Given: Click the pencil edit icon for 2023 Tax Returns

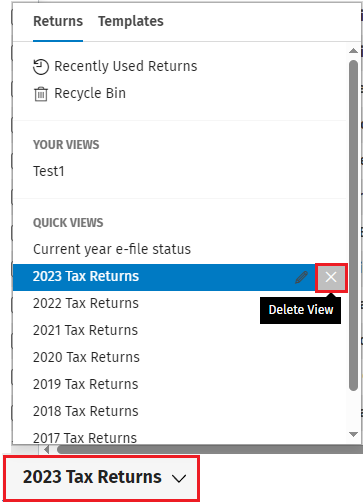Looking at the screenshot, I should (301, 277).
